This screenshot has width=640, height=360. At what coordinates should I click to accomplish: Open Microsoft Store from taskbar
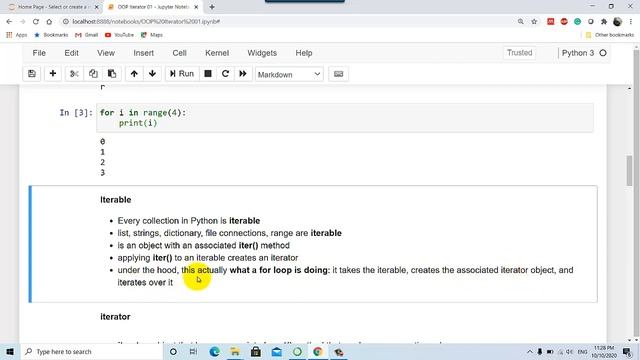[x=256, y=351]
